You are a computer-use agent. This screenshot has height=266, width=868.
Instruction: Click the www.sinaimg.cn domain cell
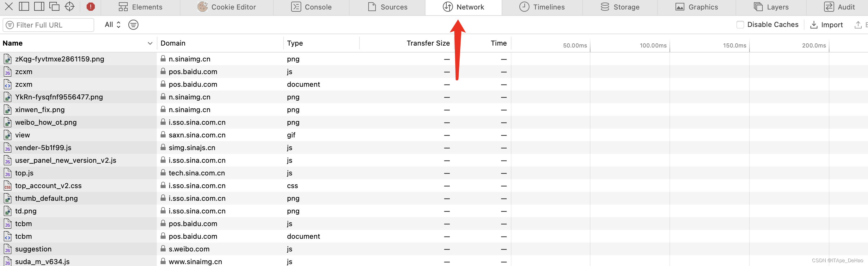click(195, 262)
